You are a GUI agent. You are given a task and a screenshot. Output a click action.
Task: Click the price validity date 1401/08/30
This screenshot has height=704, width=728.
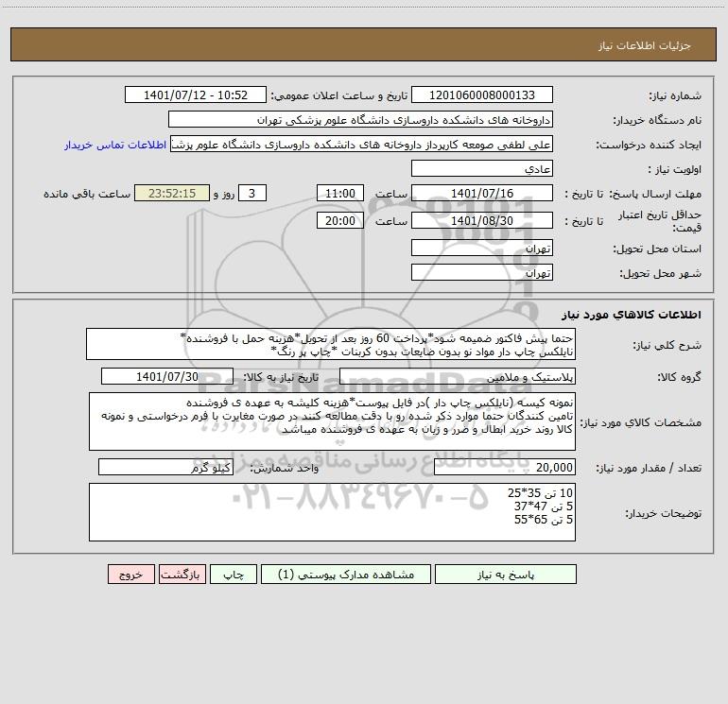click(482, 220)
